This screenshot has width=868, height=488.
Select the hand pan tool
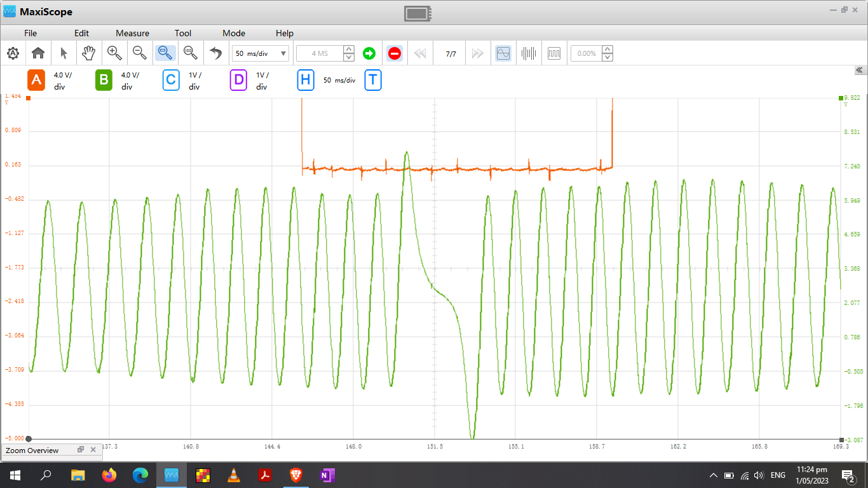[x=89, y=53]
